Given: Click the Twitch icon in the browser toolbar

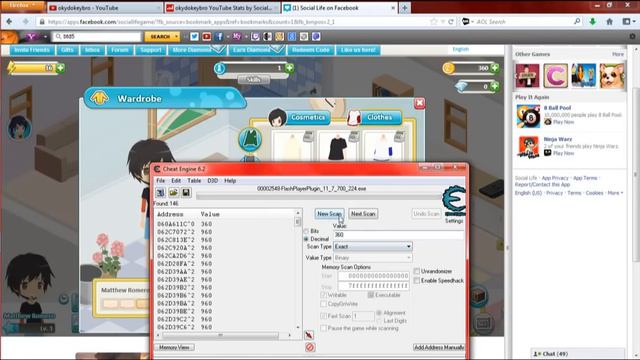Looking at the screenshot, I should [255, 37].
